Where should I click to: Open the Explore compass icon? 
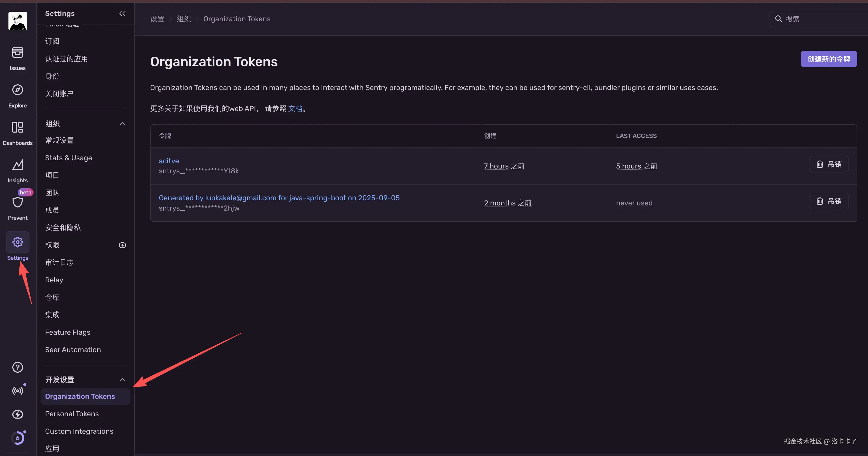click(x=17, y=90)
